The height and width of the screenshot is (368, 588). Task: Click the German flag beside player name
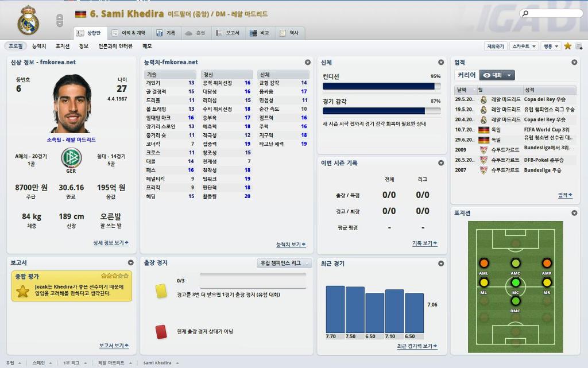(x=80, y=14)
